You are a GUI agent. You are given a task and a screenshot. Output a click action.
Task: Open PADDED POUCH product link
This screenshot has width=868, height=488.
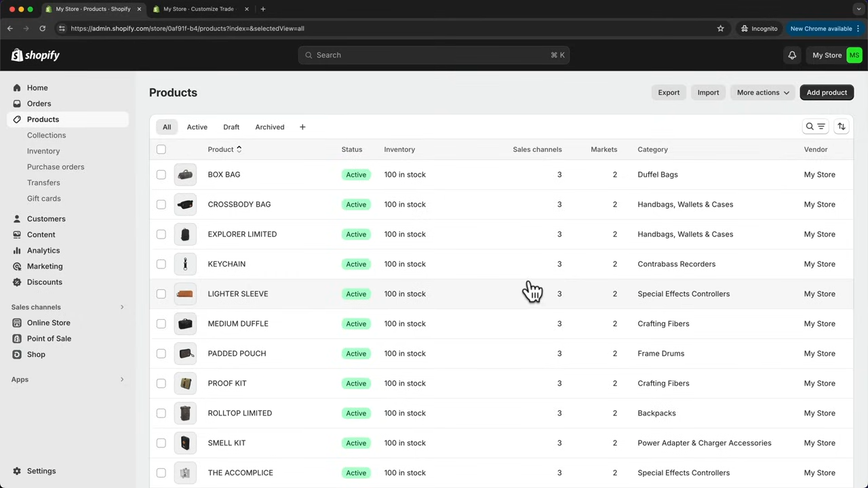point(237,354)
